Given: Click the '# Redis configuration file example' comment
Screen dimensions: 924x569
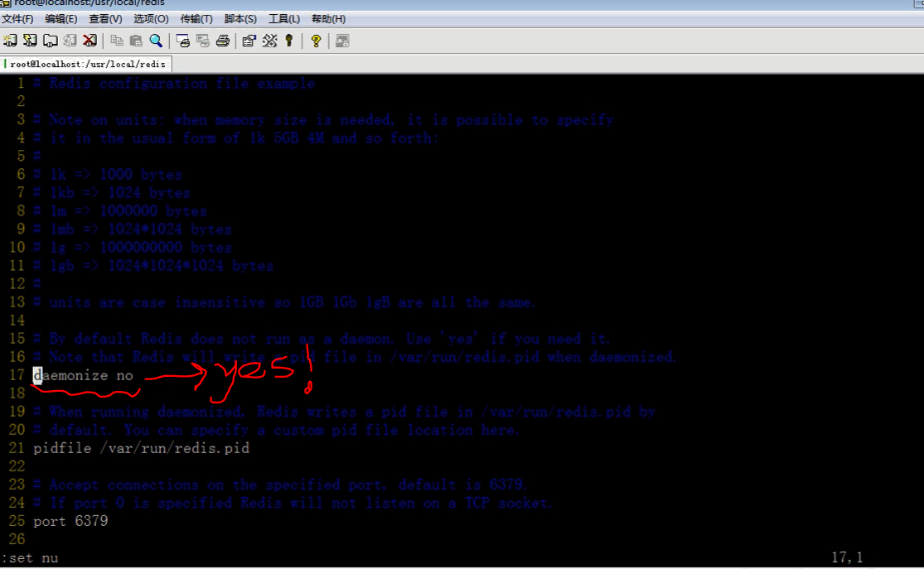Looking at the screenshot, I should click(174, 84).
